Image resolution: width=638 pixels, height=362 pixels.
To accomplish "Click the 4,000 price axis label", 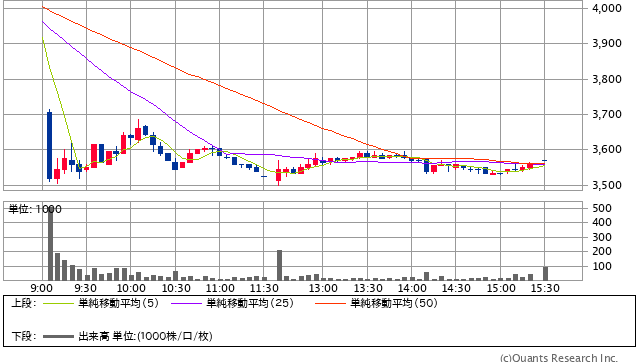I will (x=607, y=8).
